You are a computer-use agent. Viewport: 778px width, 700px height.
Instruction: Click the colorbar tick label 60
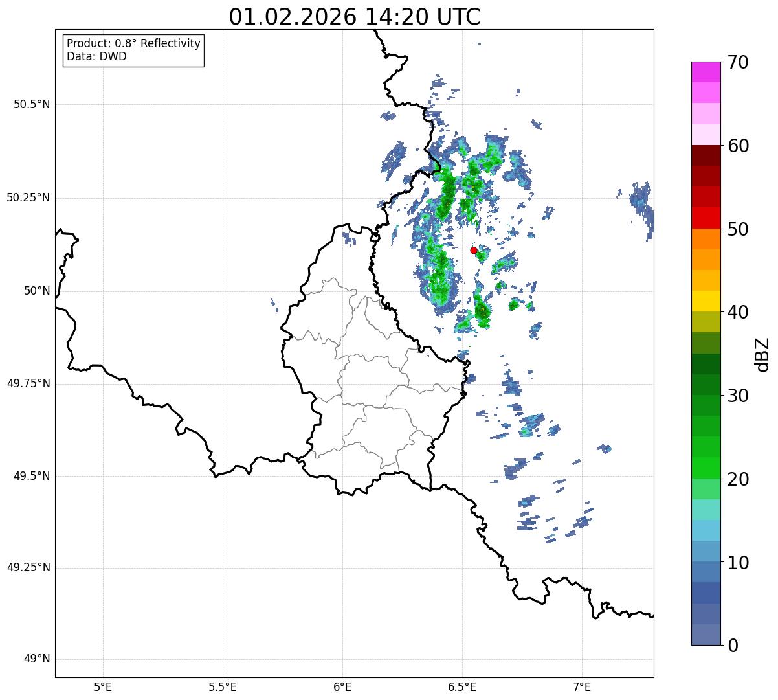pyautogui.click(x=738, y=146)
